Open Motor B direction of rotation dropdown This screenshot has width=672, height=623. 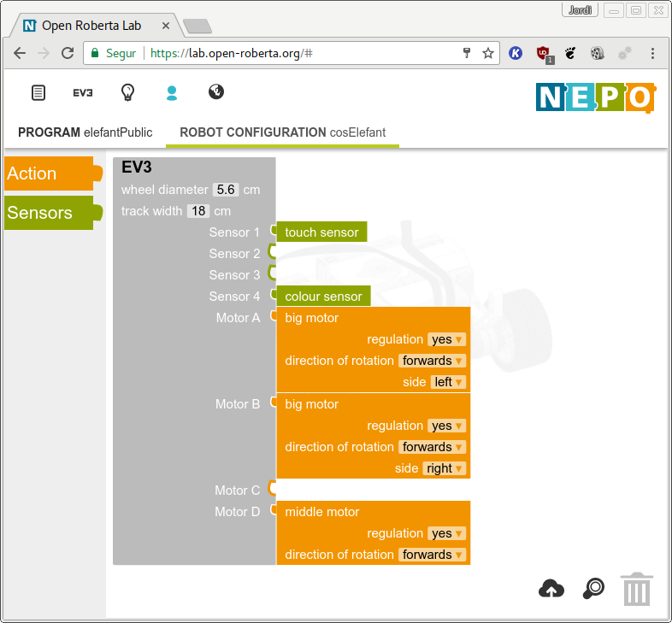432,447
